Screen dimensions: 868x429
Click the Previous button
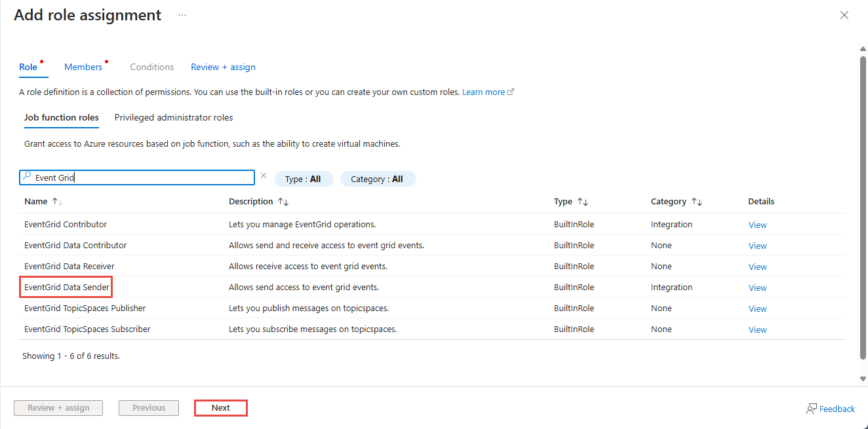click(x=149, y=407)
